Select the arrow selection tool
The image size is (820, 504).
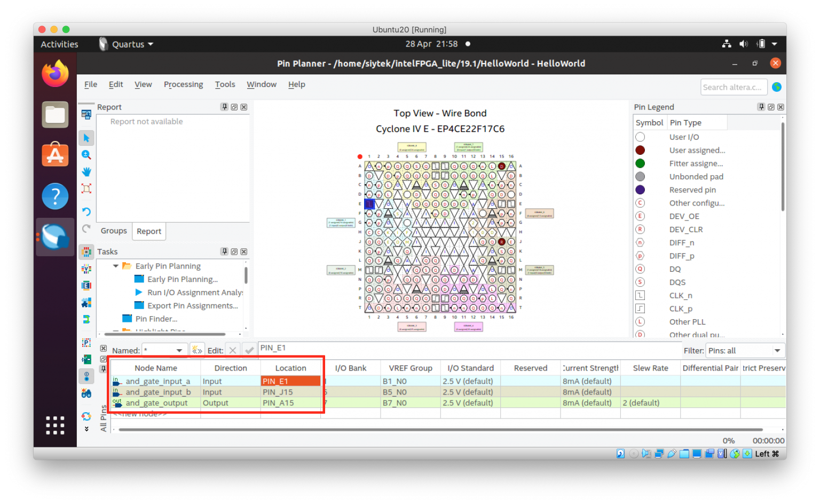pyautogui.click(x=86, y=138)
